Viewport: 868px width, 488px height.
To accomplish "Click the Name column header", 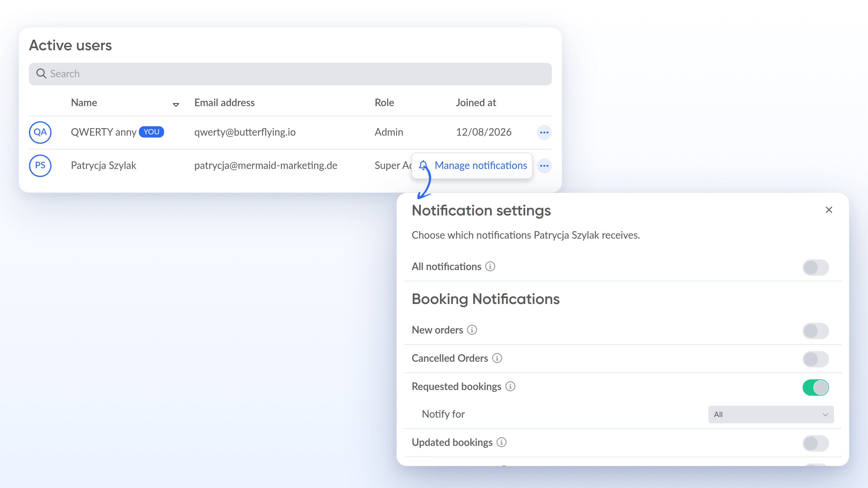I will 84,102.
